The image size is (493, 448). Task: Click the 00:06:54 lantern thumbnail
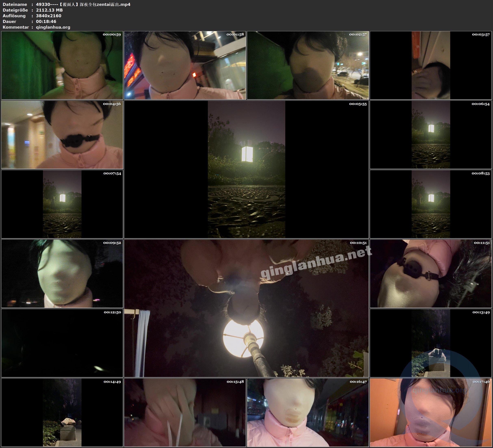click(x=431, y=135)
